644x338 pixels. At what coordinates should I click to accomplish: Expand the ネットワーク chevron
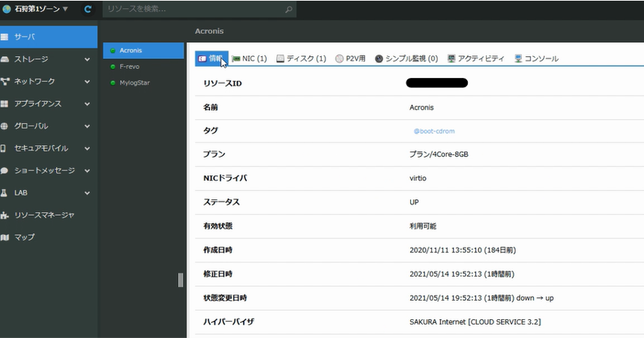click(x=87, y=82)
